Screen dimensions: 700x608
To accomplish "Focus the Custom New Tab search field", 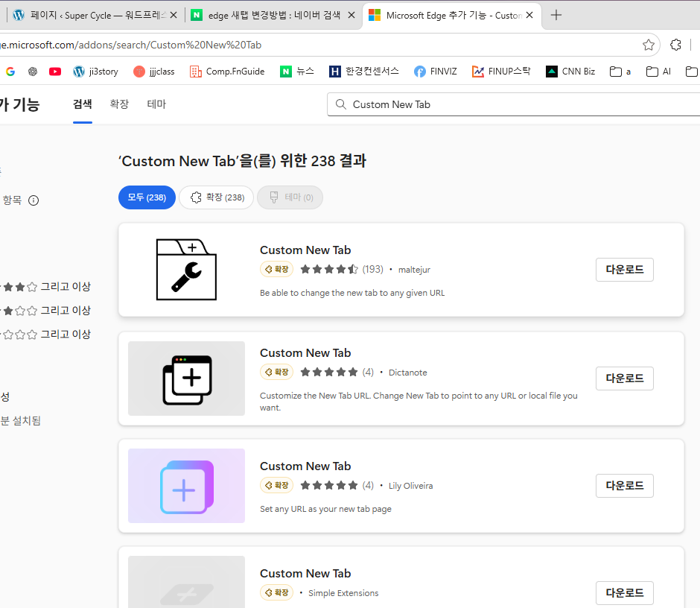I will point(513,104).
